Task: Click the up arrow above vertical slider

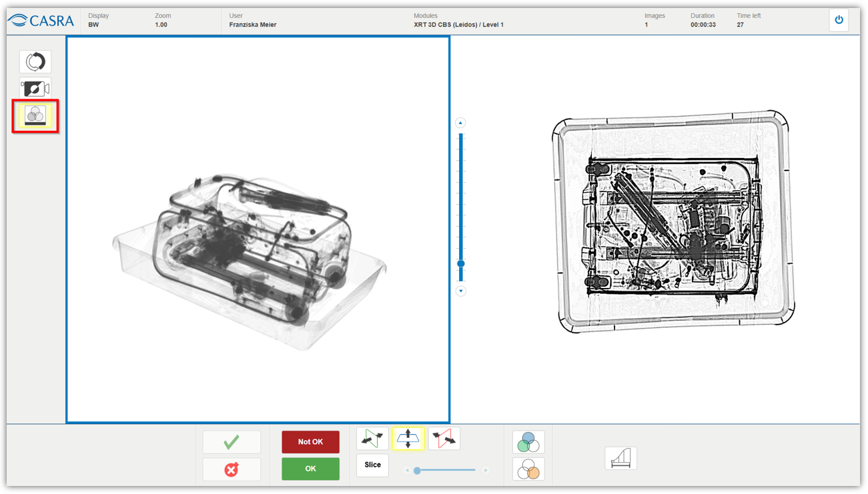Action: pyautogui.click(x=460, y=123)
